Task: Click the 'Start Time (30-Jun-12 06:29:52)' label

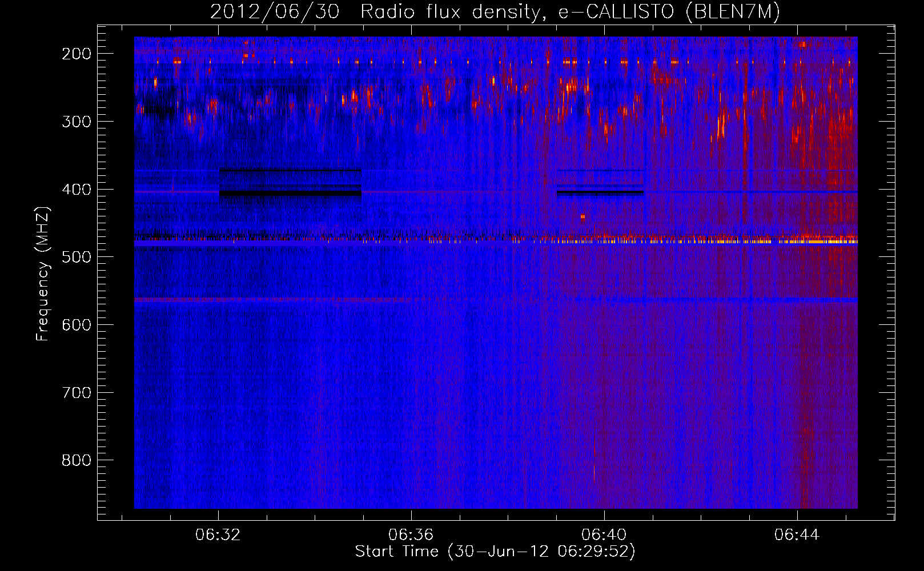Action: coord(495,552)
